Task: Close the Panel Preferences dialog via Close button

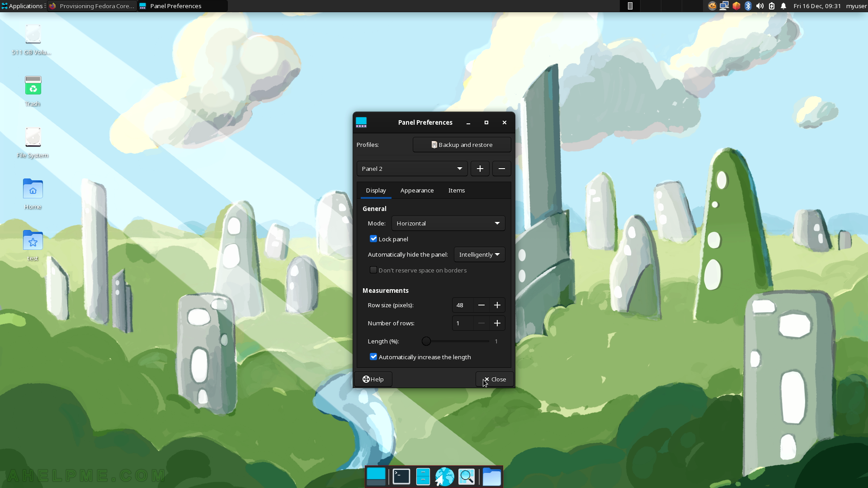Action: [x=495, y=379]
